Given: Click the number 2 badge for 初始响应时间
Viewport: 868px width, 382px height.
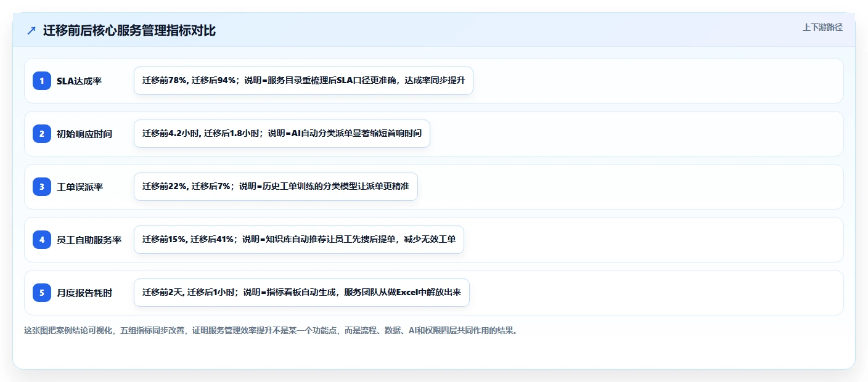Looking at the screenshot, I should point(42,134).
